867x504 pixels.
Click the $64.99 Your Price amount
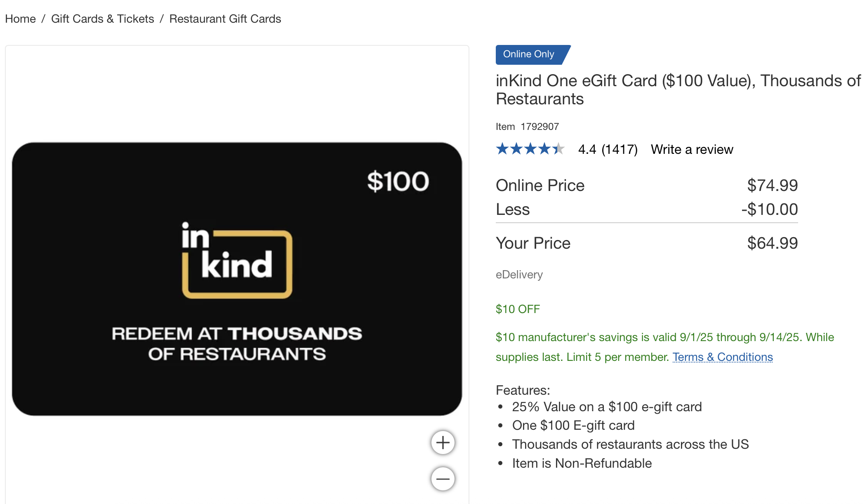point(772,243)
